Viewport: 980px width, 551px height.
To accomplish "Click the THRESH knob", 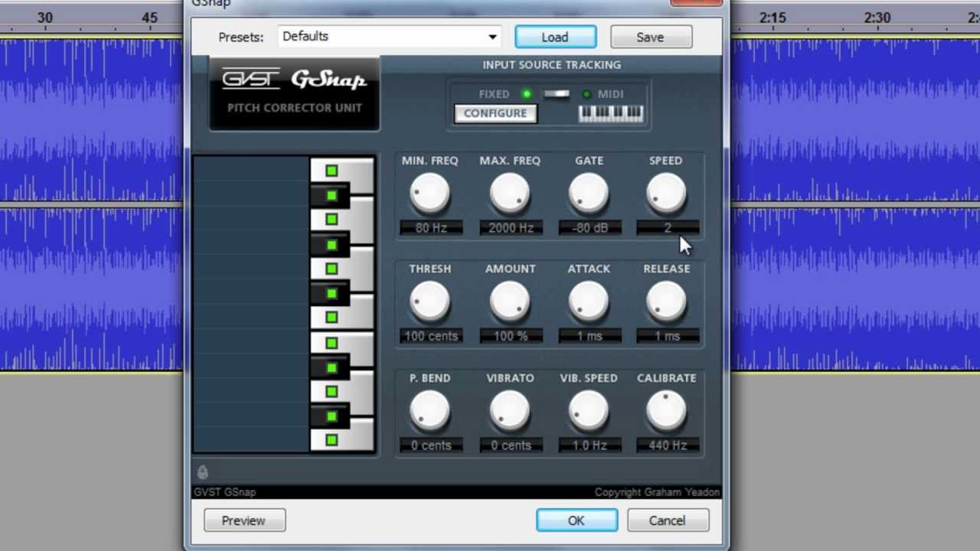I will pyautogui.click(x=430, y=301).
